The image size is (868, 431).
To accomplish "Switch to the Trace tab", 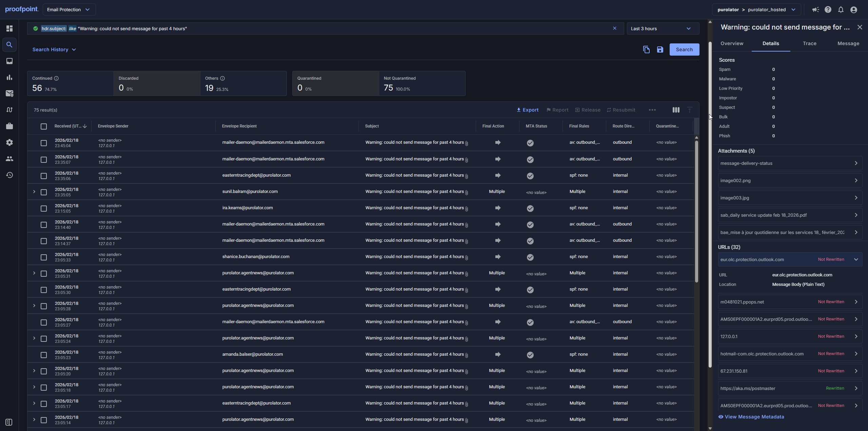I will coord(809,43).
